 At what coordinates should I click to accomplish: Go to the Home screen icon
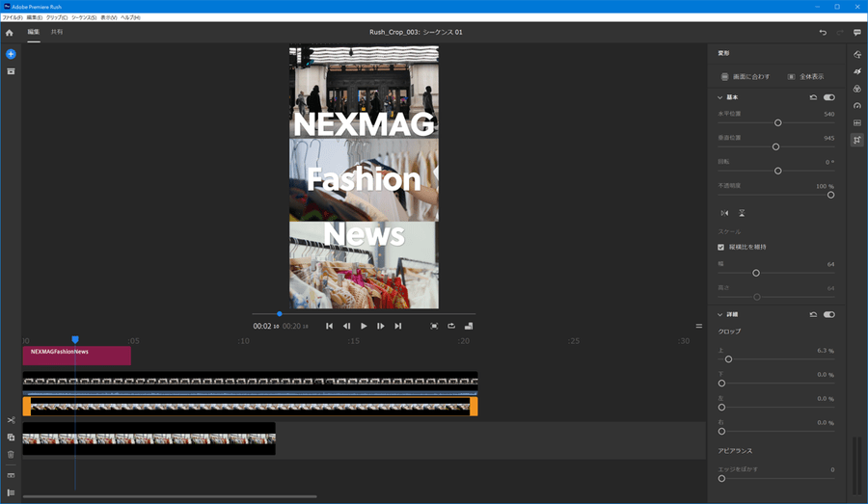[10, 33]
